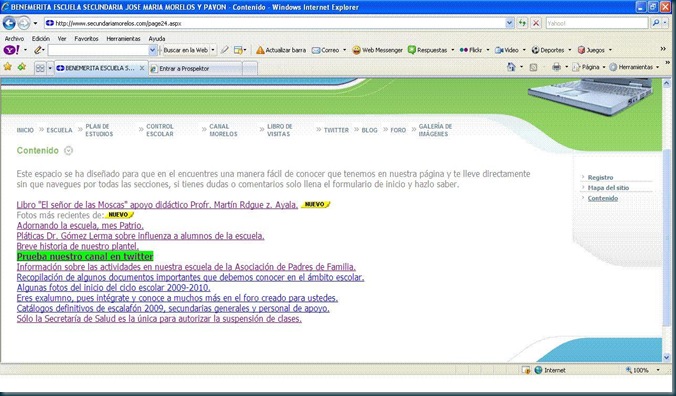
Task: Open Video from Yahoo toolbar
Action: 507,50
